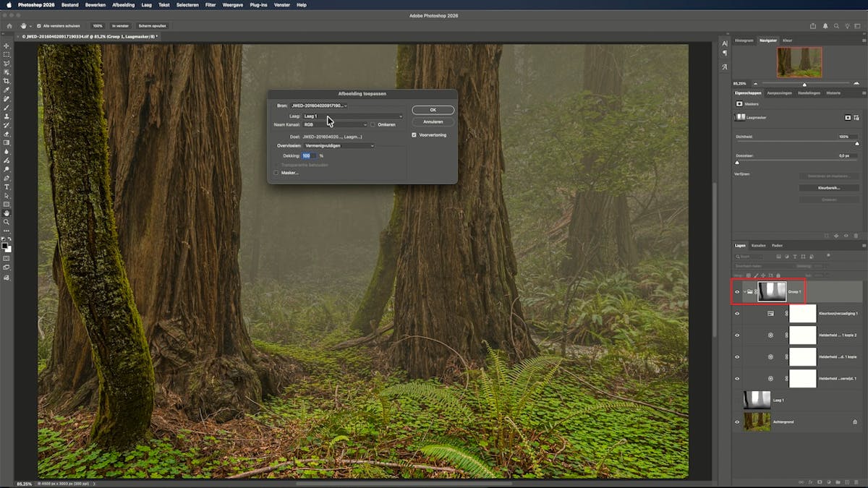Hide the Helderheid 1 kopie 2 layer
This screenshot has width=868, height=488.
tap(737, 335)
